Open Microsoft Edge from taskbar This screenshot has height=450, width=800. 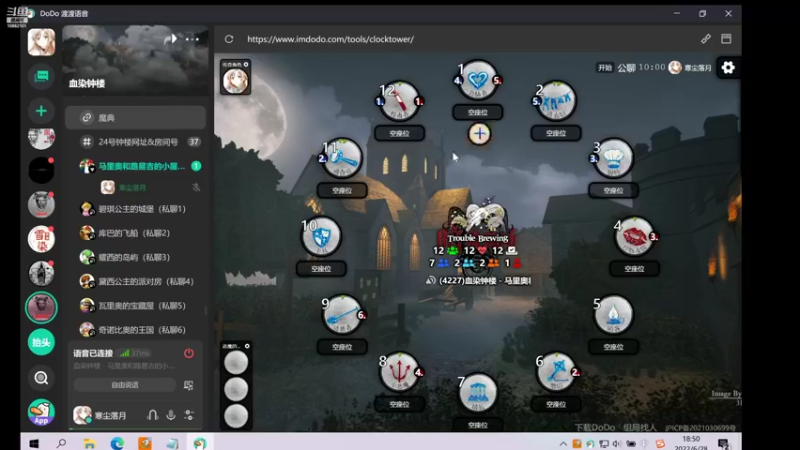(117, 443)
